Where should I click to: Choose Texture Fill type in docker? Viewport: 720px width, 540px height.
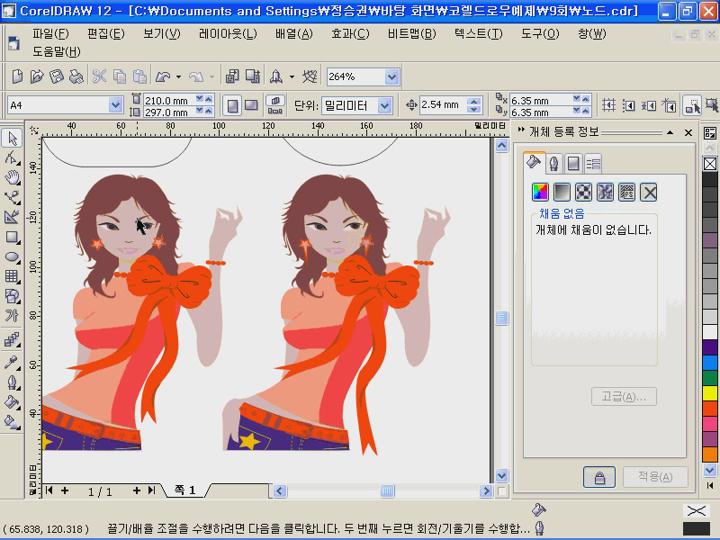pyautogui.click(x=605, y=192)
